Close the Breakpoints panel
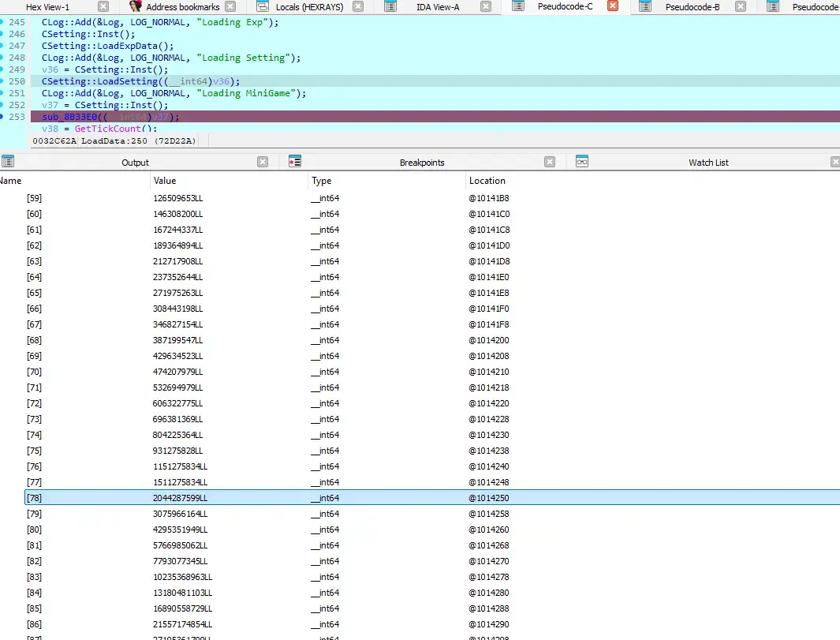This screenshot has height=640, width=840. coord(550,162)
